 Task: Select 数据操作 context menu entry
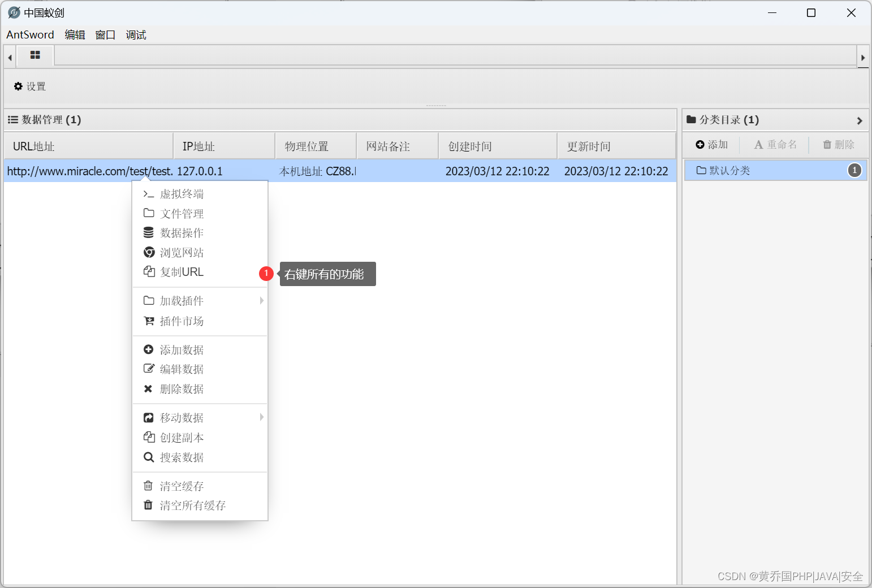pyautogui.click(x=200, y=233)
